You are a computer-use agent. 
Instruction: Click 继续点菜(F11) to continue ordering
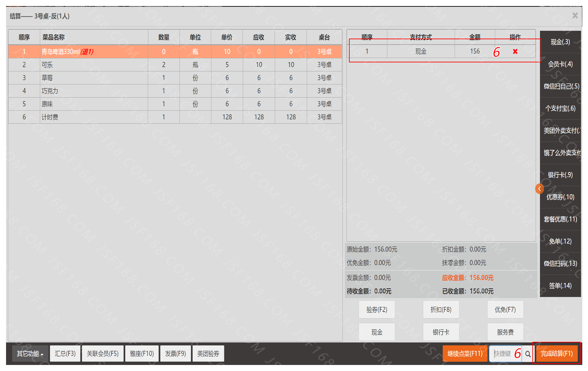click(465, 354)
